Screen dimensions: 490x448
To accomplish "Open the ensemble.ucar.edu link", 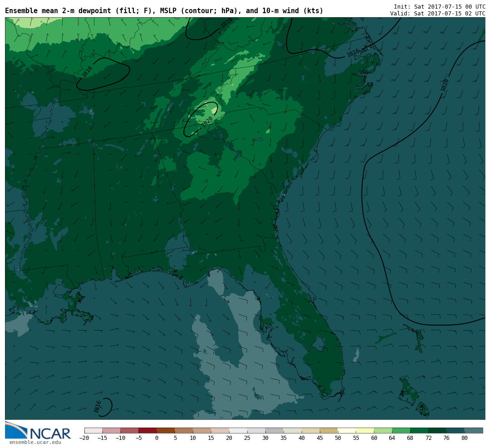I will 35,443.
